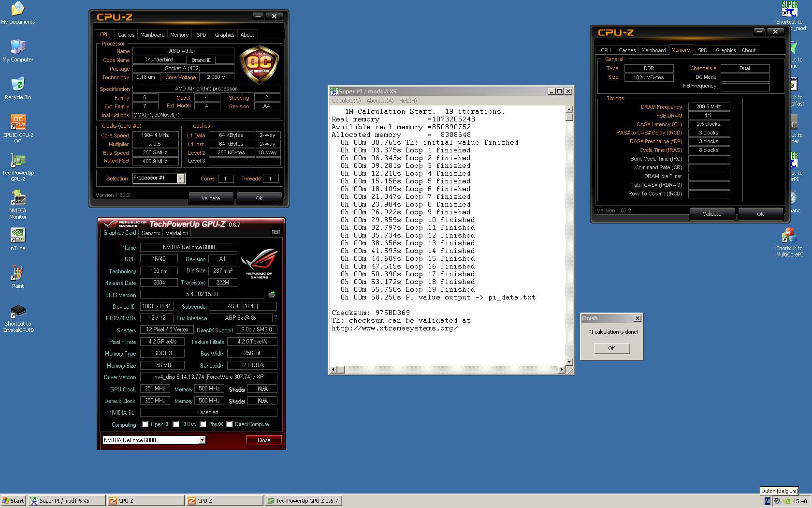Click the Super PI window title icon
812x508 pixels.
(x=333, y=91)
